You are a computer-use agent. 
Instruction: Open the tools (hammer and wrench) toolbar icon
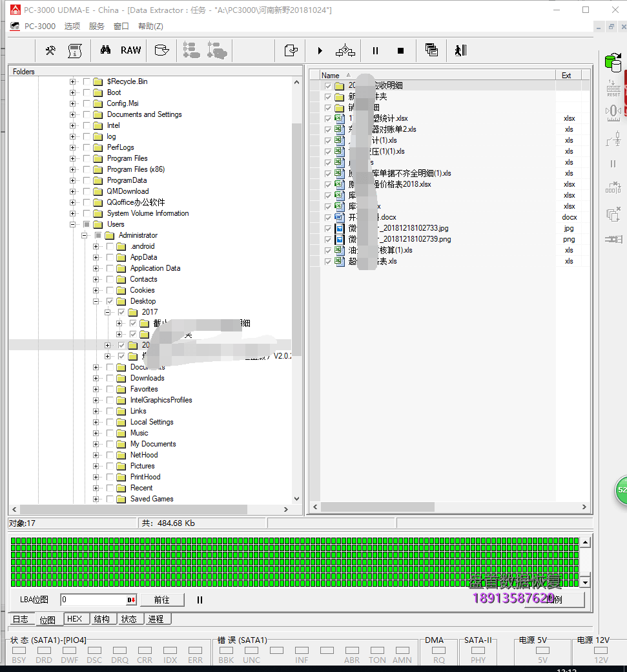coord(50,50)
